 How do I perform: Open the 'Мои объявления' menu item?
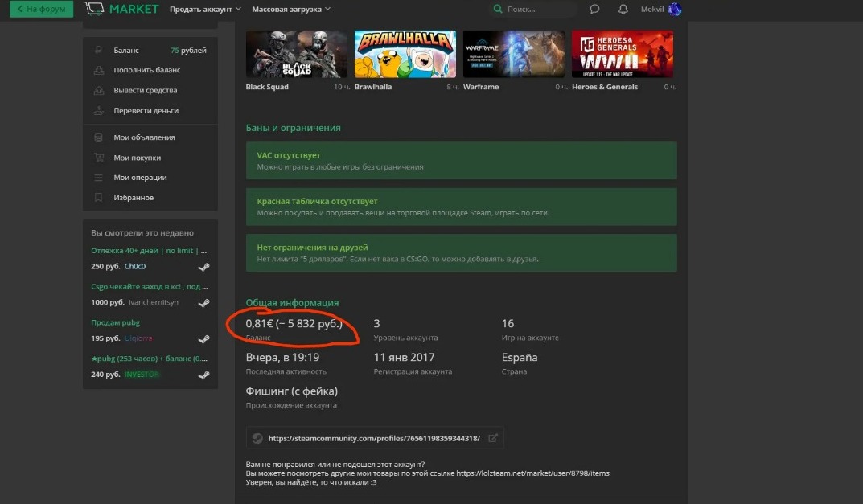pyautogui.click(x=144, y=137)
